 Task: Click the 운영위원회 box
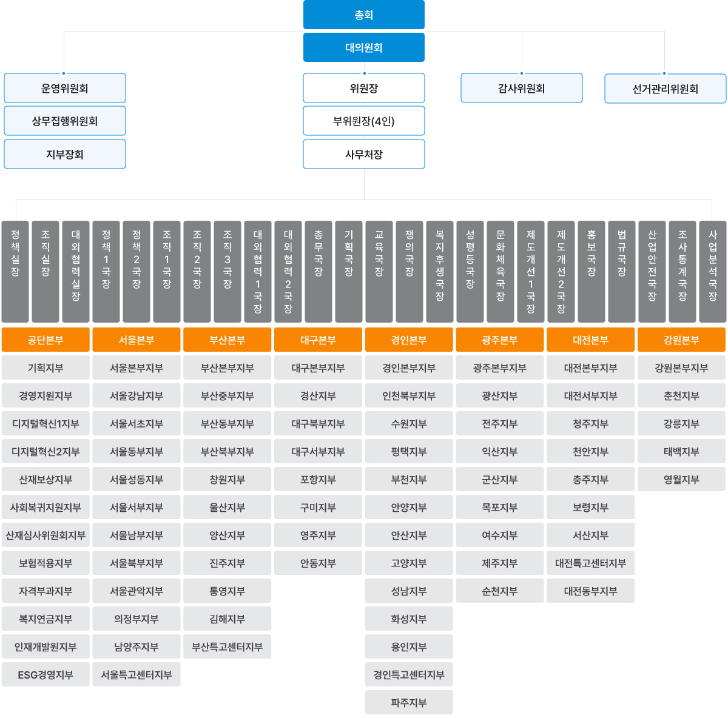tap(65, 89)
